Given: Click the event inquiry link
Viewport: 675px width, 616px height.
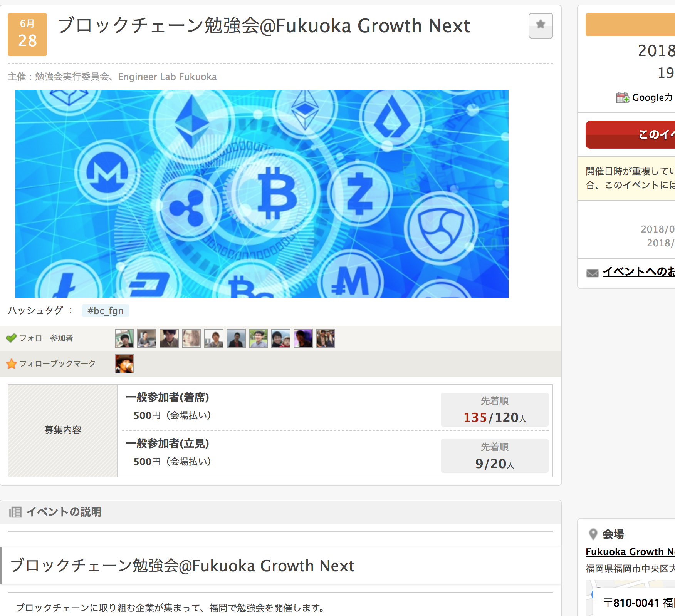Looking at the screenshot, I should point(639,271).
